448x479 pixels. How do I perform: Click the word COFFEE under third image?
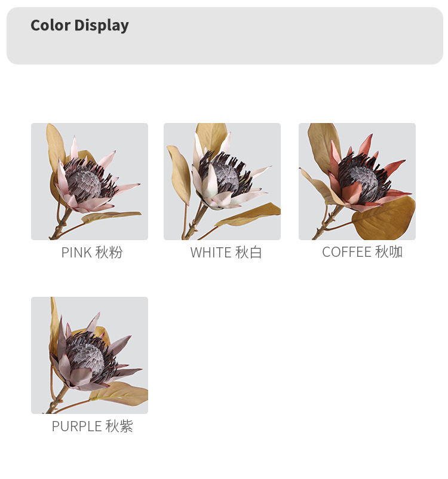tap(347, 252)
